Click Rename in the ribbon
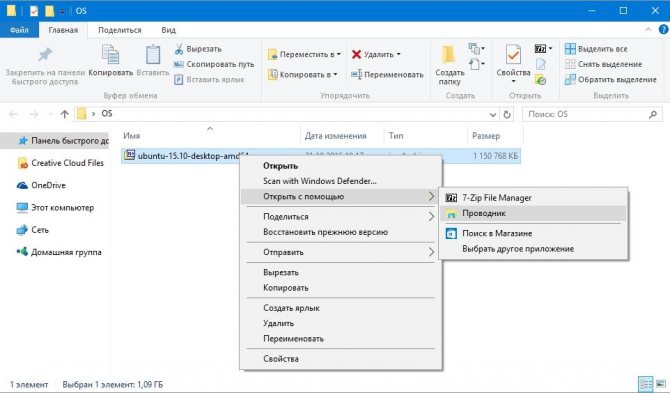The image size is (670, 393). [x=387, y=74]
